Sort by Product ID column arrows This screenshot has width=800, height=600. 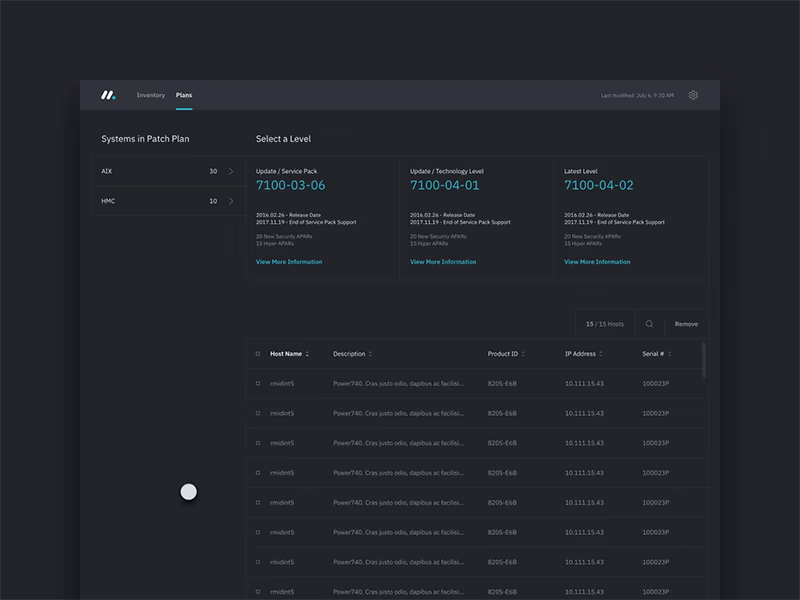pos(523,354)
